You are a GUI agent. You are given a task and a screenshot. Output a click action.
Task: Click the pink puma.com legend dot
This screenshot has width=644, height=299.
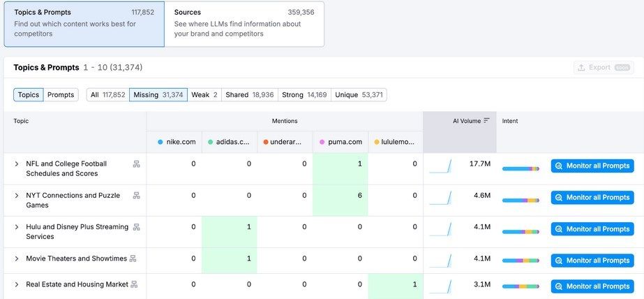[x=322, y=142]
